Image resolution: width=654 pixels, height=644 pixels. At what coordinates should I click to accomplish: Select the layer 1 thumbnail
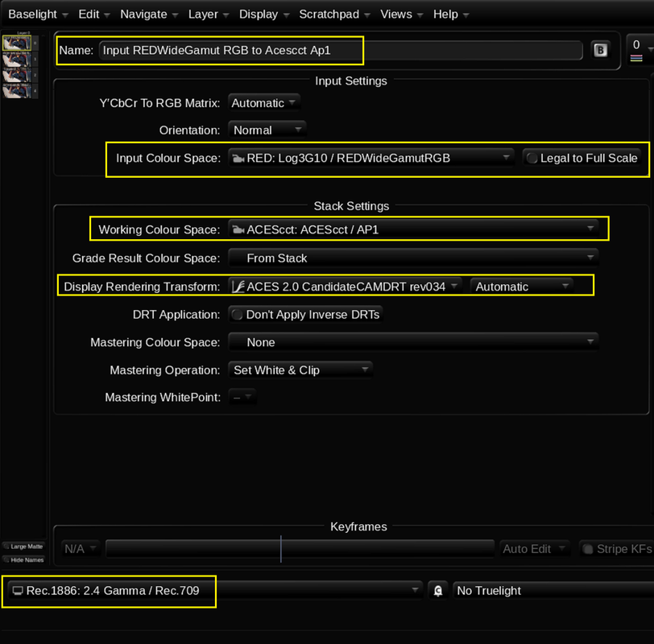(17, 60)
